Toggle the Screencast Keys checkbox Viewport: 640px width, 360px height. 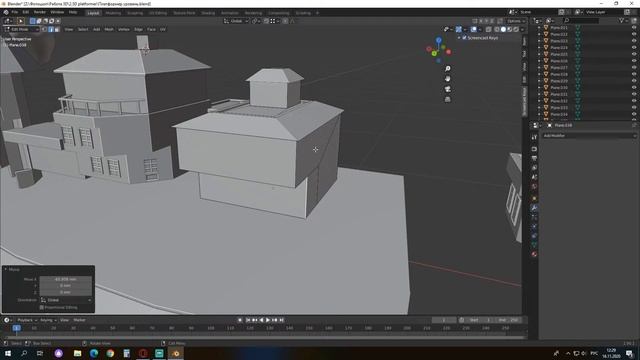(x=464, y=38)
